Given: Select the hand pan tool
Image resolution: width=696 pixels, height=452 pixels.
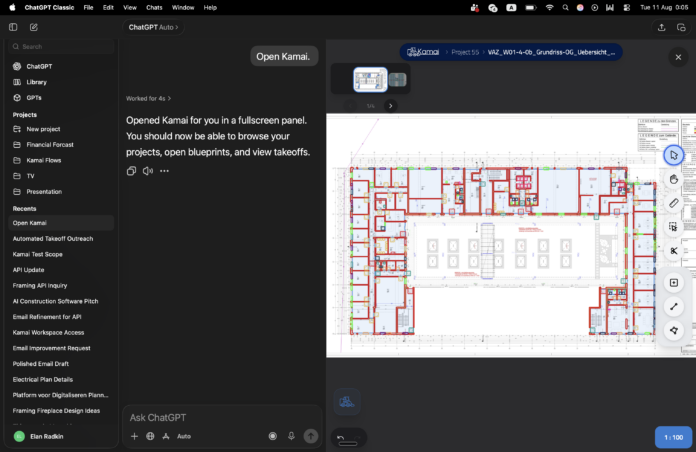Looking at the screenshot, I should (x=673, y=179).
